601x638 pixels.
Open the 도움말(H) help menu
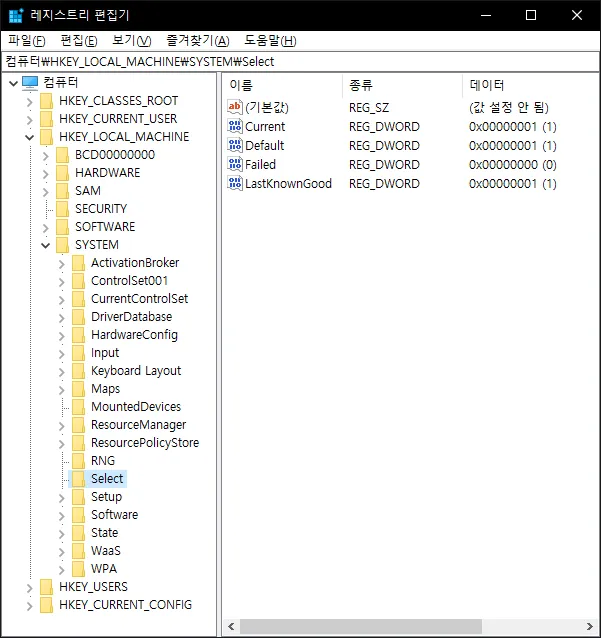pyautogui.click(x=269, y=40)
